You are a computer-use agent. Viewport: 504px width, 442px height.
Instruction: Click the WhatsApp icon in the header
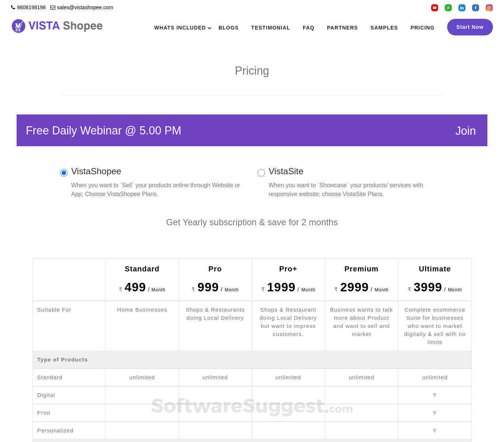(x=448, y=8)
